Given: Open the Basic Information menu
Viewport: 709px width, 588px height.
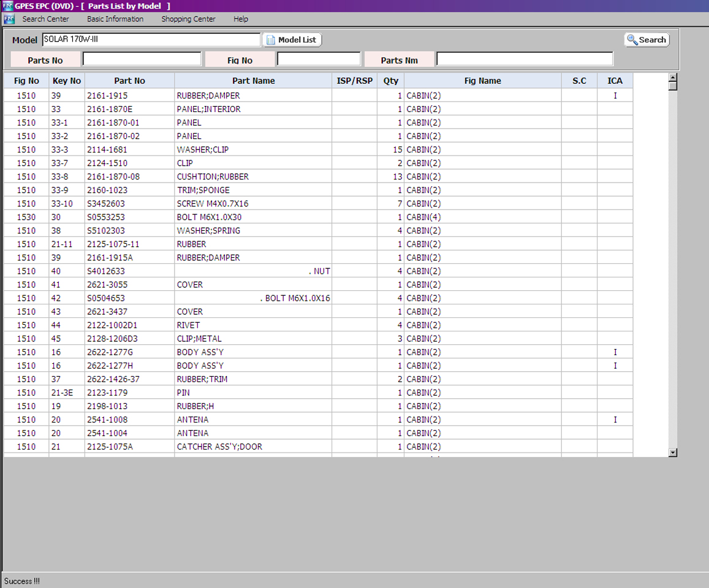Looking at the screenshot, I should point(115,19).
